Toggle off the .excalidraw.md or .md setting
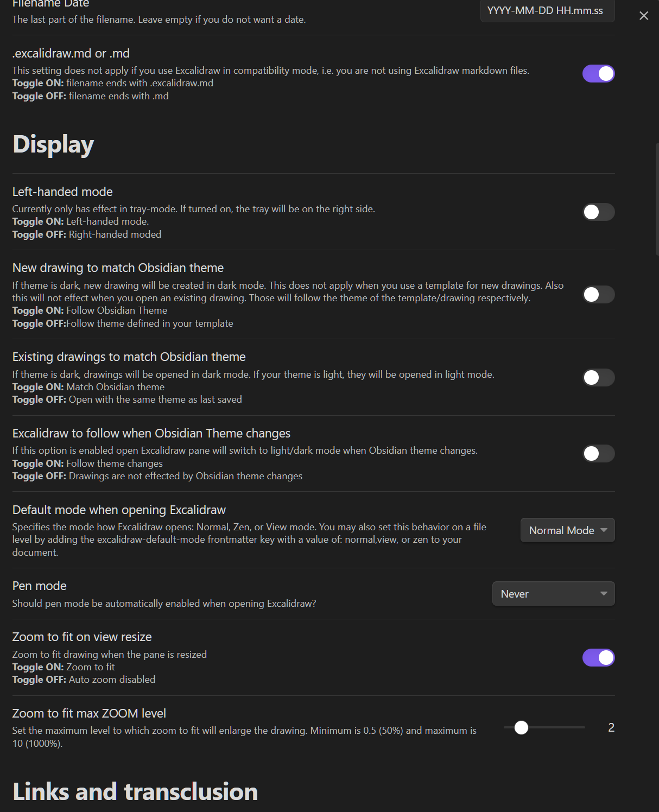Image resolution: width=659 pixels, height=812 pixels. (x=598, y=73)
